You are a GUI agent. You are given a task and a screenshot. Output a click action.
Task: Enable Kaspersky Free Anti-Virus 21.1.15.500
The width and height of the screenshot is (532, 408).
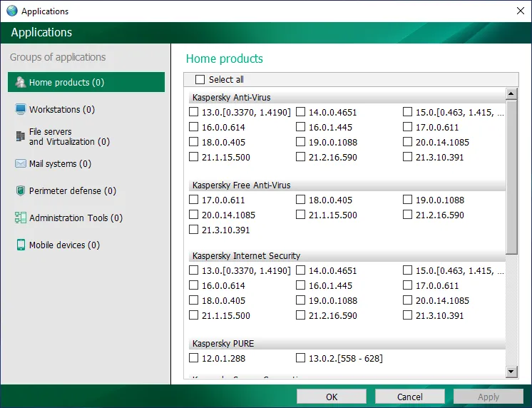(x=300, y=215)
